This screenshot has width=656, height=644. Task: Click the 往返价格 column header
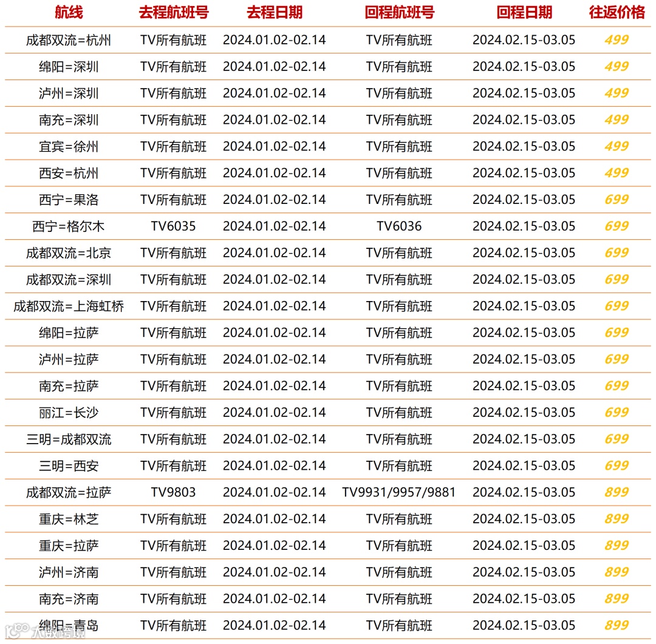coord(617,13)
